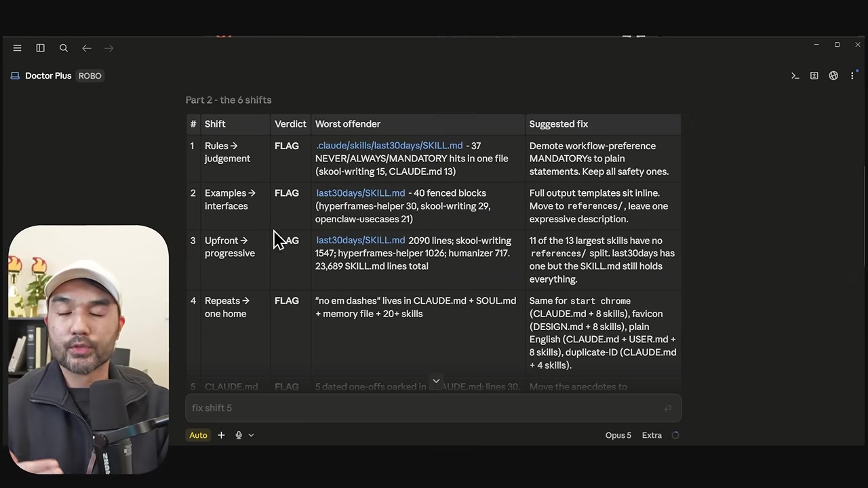Open last30days/SKILL.md link in row 3
The width and height of the screenshot is (868, 488).
click(x=361, y=241)
